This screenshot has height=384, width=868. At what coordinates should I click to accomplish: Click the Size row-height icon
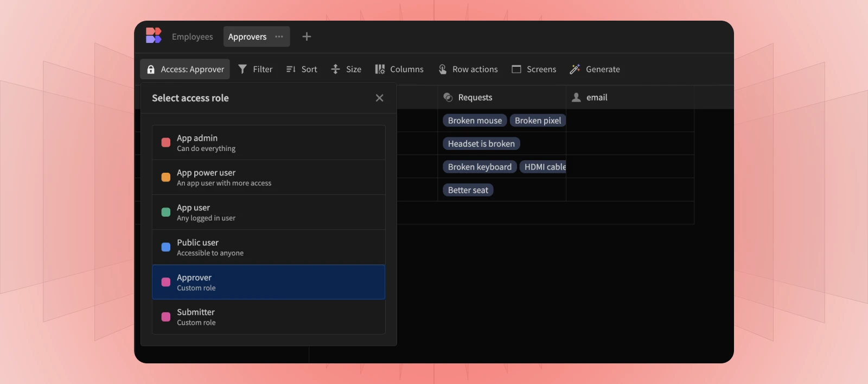pyautogui.click(x=335, y=69)
